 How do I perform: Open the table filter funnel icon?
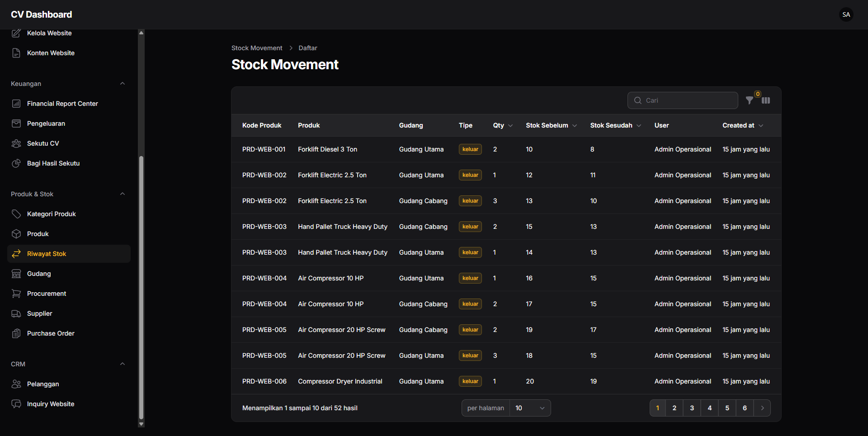(x=750, y=100)
